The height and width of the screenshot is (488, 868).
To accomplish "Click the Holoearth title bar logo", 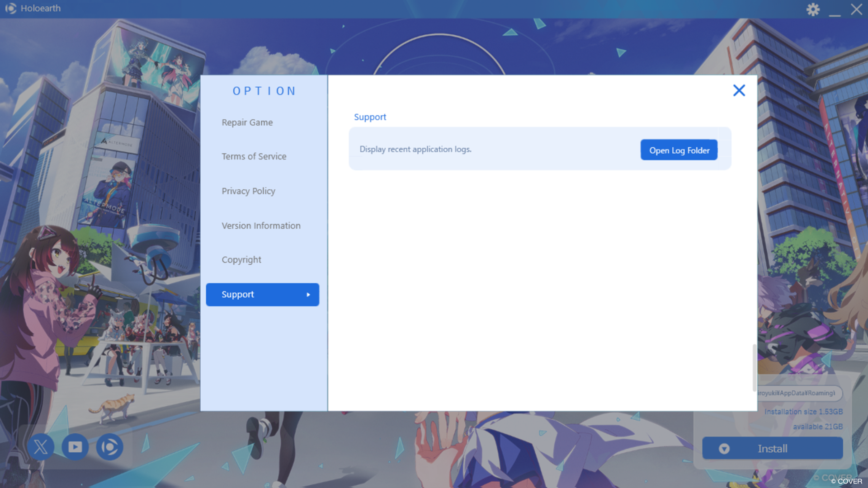I will 10,8.
